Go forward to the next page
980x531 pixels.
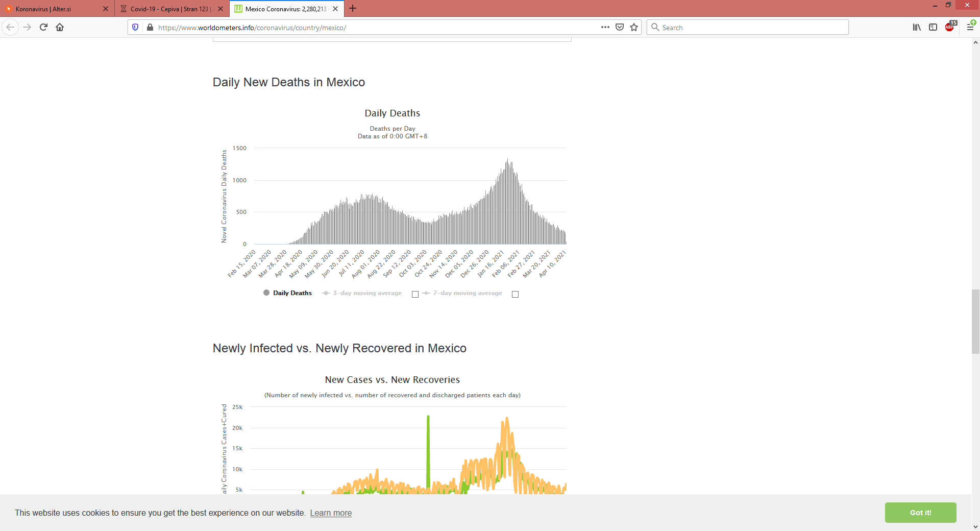pyautogui.click(x=28, y=27)
